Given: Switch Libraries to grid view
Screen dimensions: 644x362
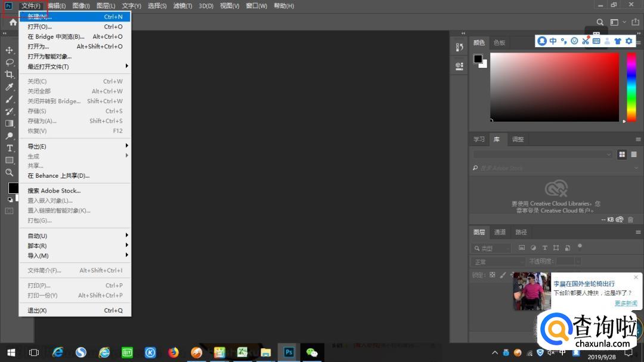Looking at the screenshot, I should (622, 154).
